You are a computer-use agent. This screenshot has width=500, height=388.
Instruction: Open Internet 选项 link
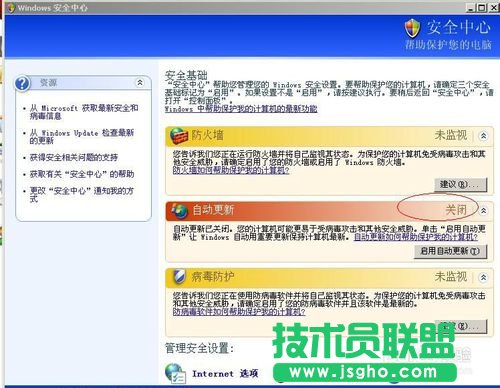tap(225, 374)
